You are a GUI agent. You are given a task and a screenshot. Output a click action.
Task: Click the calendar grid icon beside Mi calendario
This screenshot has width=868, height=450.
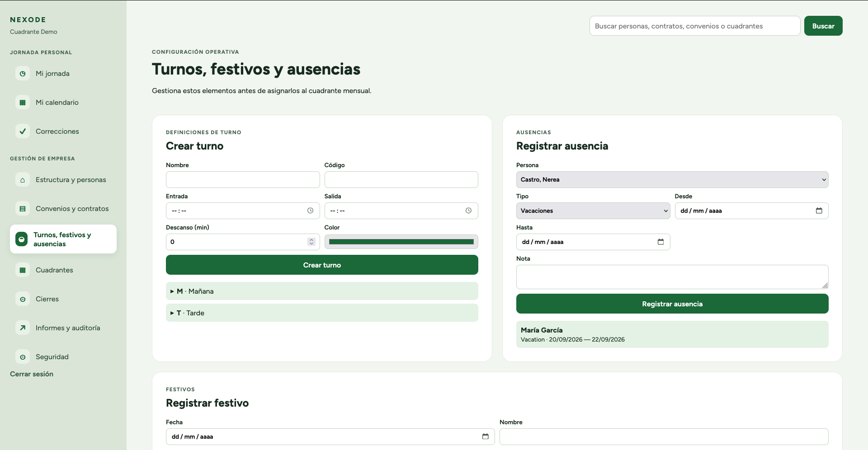click(23, 103)
